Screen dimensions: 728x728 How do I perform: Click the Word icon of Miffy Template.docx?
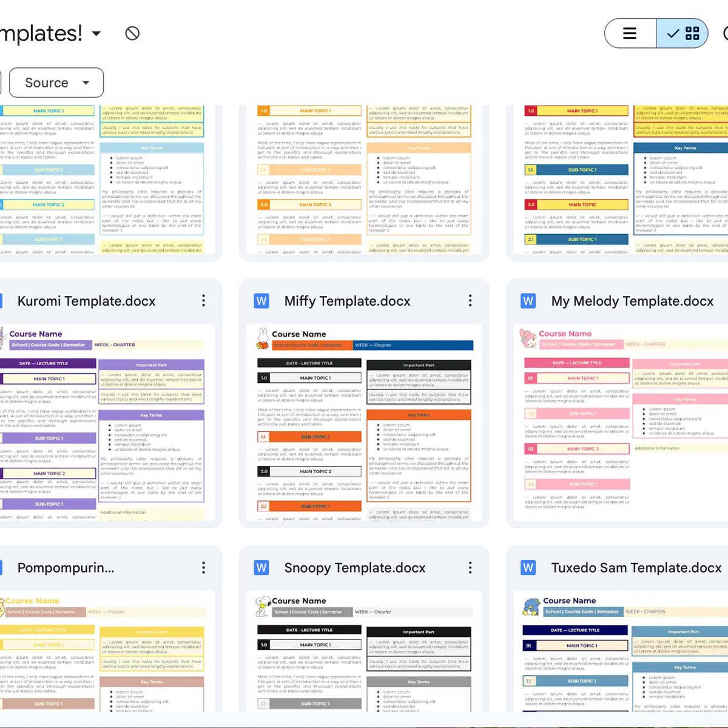261,301
